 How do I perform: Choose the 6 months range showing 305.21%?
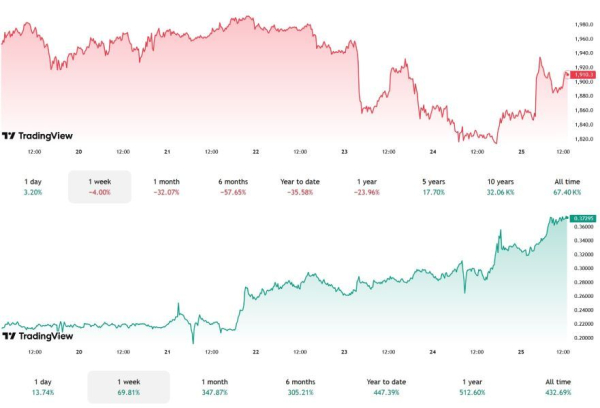coord(300,387)
